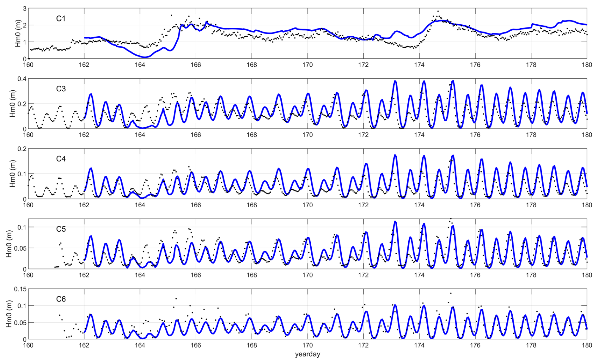This screenshot has height=364, width=598.
Task: Click the 170 x-tick label below C1 plot
Action: tap(308, 65)
